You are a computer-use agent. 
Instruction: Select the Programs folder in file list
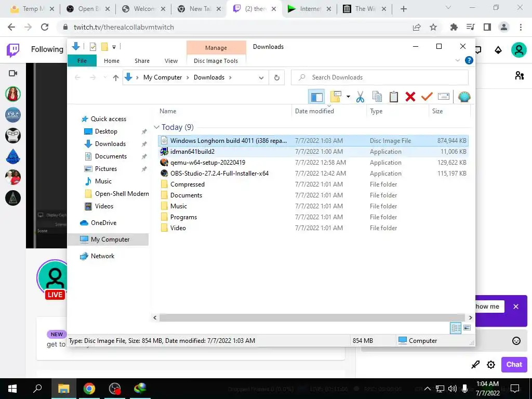pos(313,217)
